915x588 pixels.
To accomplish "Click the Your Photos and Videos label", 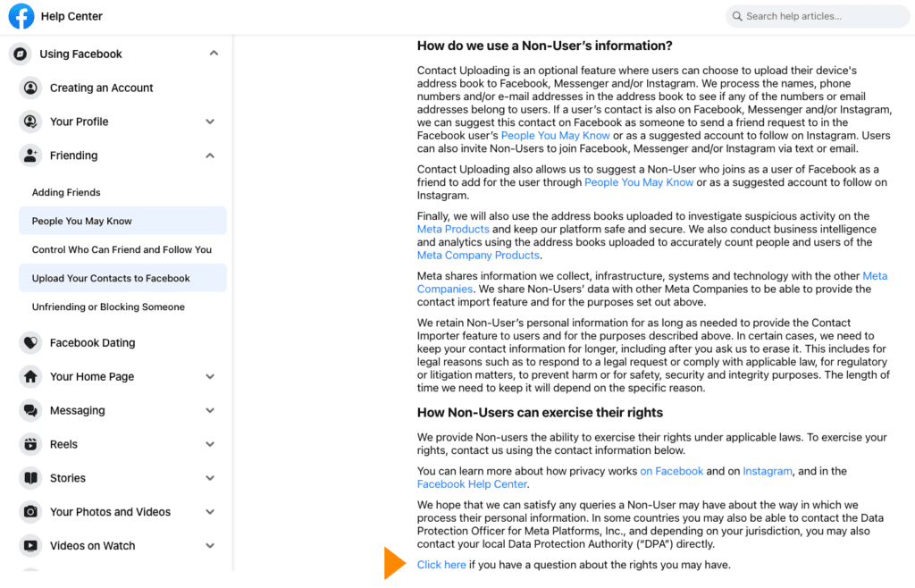I will 110,511.
